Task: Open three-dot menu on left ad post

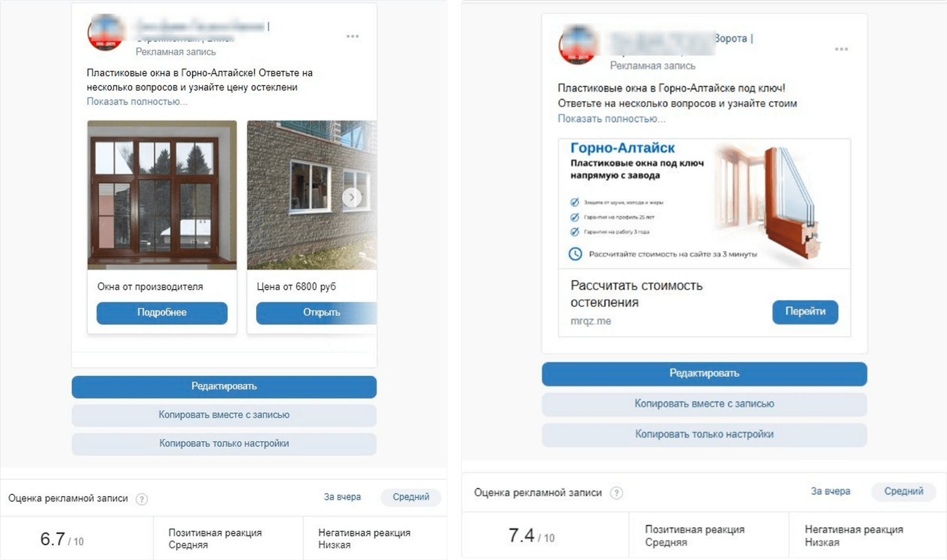Action: click(352, 36)
